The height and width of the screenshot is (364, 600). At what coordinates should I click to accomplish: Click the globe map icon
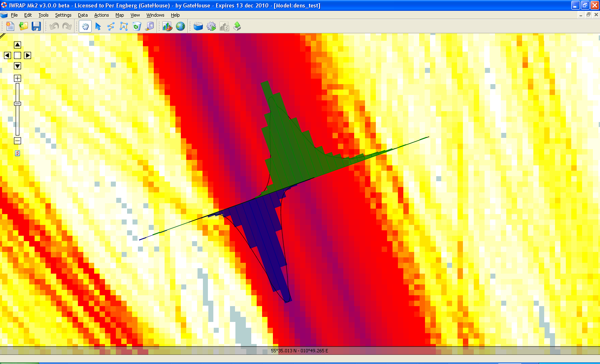(x=180, y=26)
